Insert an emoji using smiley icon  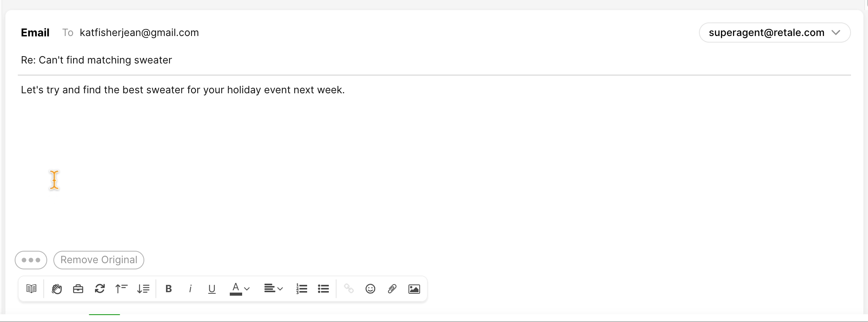(x=370, y=289)
